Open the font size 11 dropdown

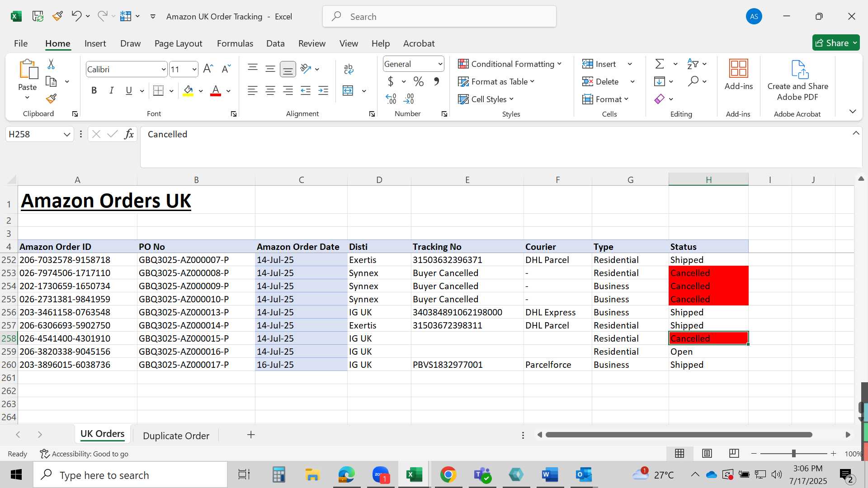194,69
